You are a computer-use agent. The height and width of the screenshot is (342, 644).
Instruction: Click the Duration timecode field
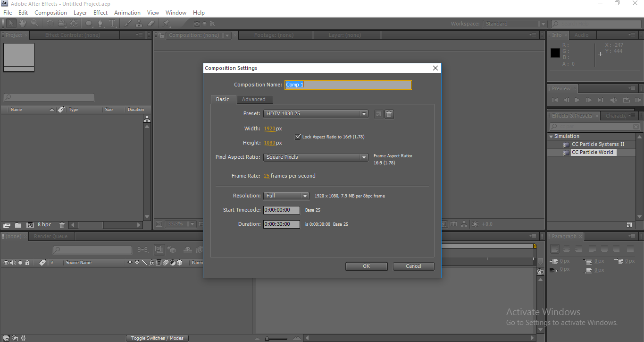pyautogui.click(x=281, y=224)
